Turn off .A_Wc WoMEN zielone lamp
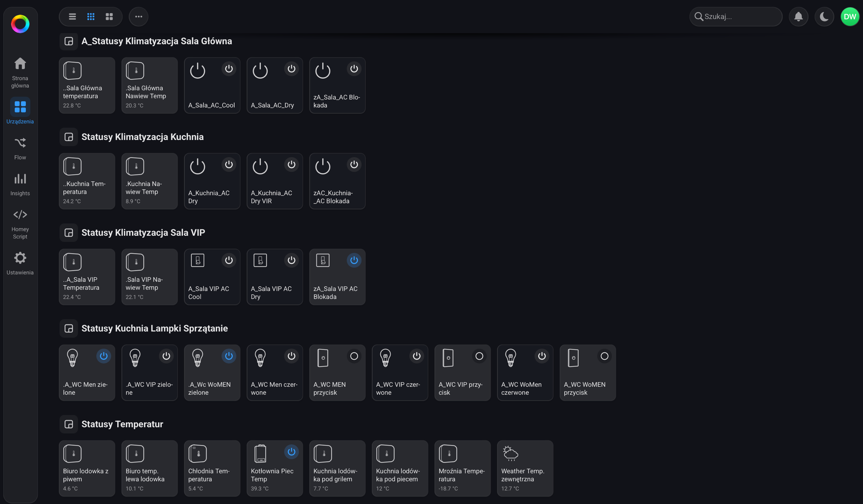 229,356
